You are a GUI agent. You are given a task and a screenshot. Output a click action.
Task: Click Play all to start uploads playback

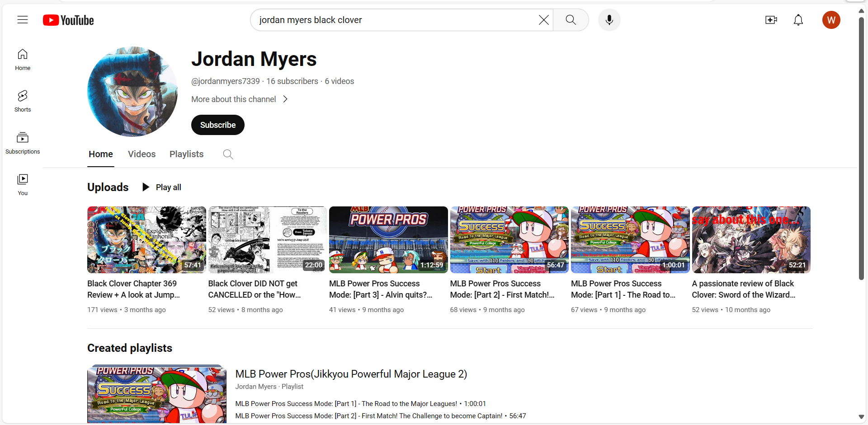coord(161,187)
